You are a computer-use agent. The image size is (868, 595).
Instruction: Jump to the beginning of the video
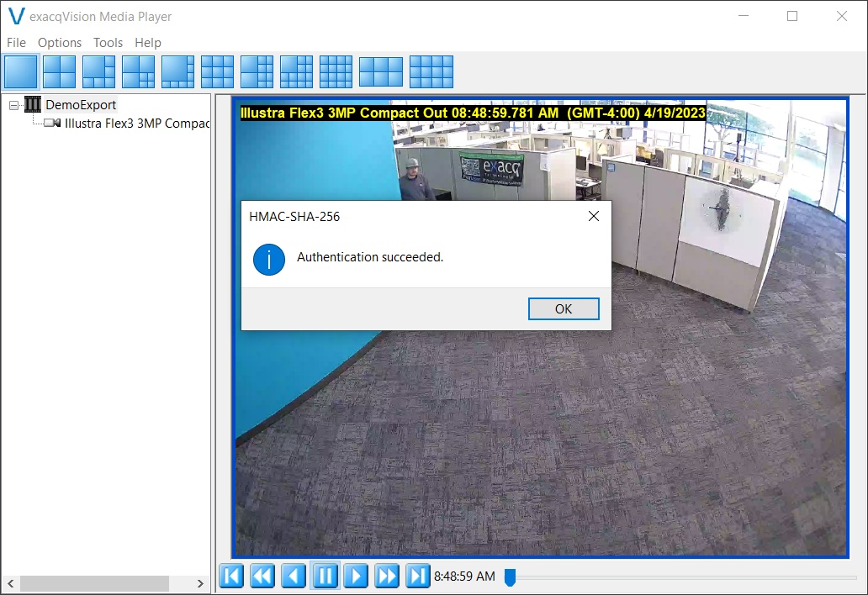tap(231, 577)
